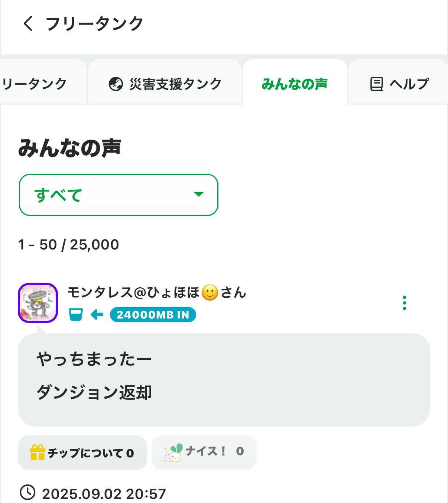Switch to the partially visible リータンク tab
448x503 pixels.
click(x=35, y=84)
